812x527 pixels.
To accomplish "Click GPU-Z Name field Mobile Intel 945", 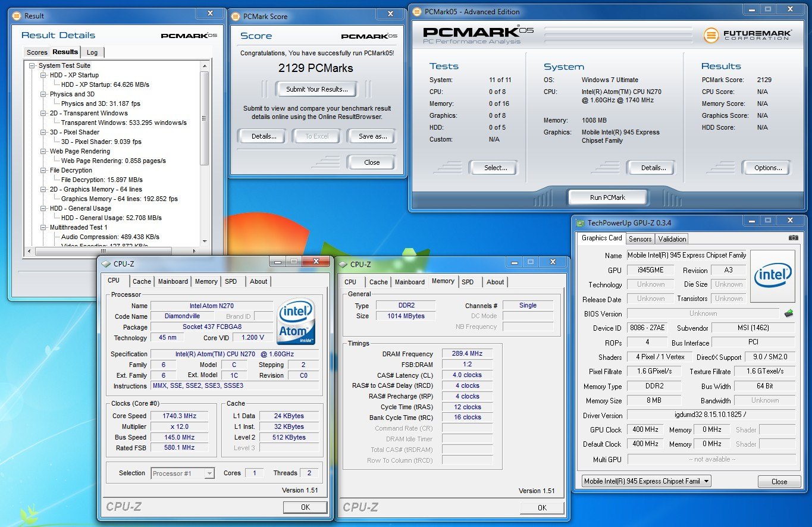I will coord(687,255).
